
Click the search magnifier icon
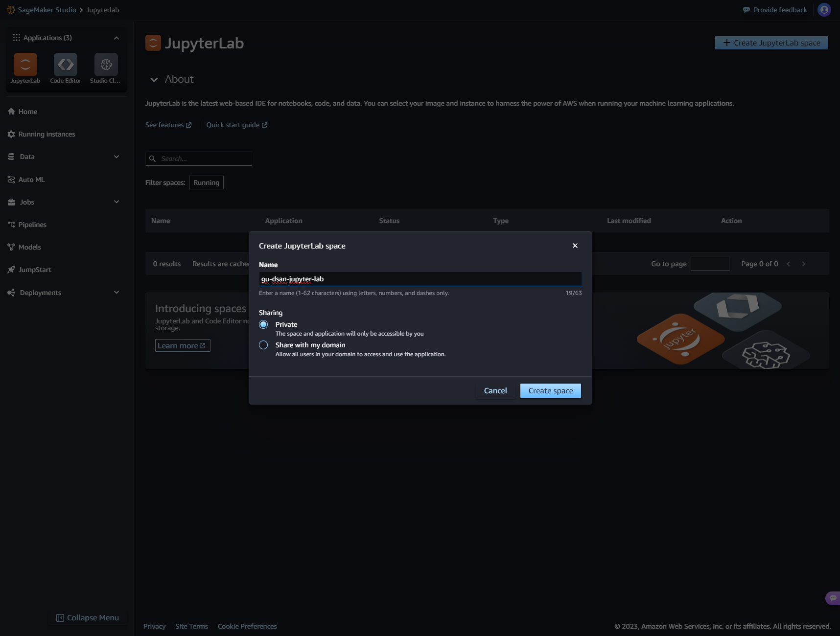pos(152,159)
